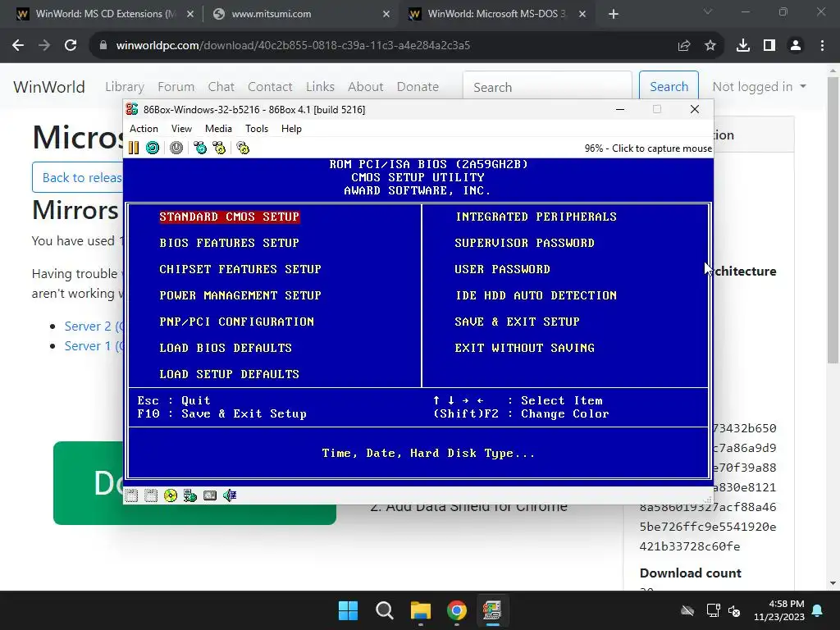The image size is (840, 630).
Task: Click the CD-ROM disc status bar icon
Action: click(171, 495)
